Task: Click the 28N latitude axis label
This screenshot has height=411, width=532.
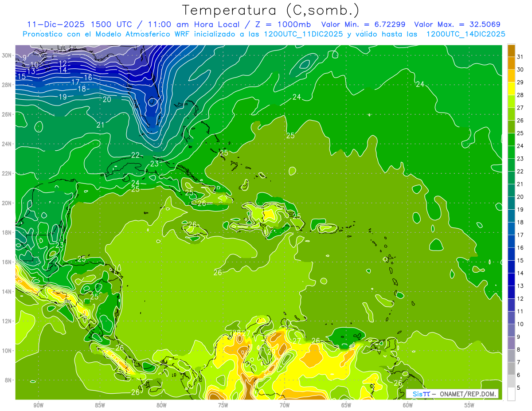Action: (x=7, y=85)
